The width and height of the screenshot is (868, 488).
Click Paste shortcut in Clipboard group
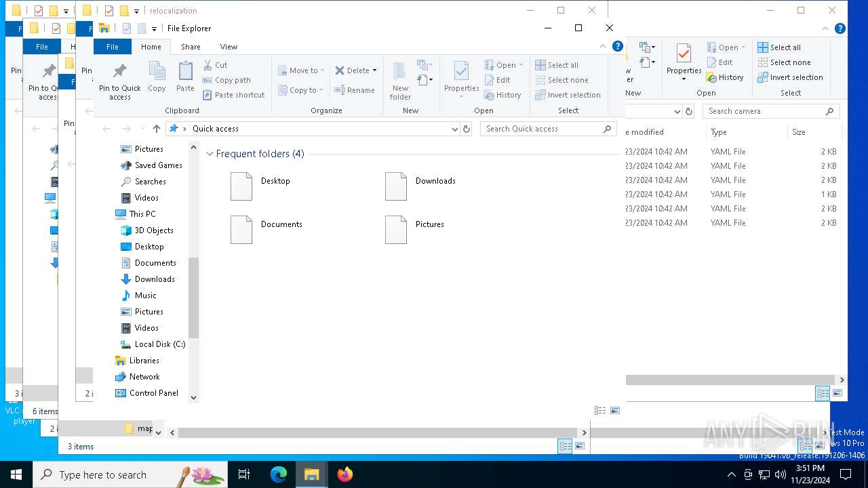pos(234,95)
